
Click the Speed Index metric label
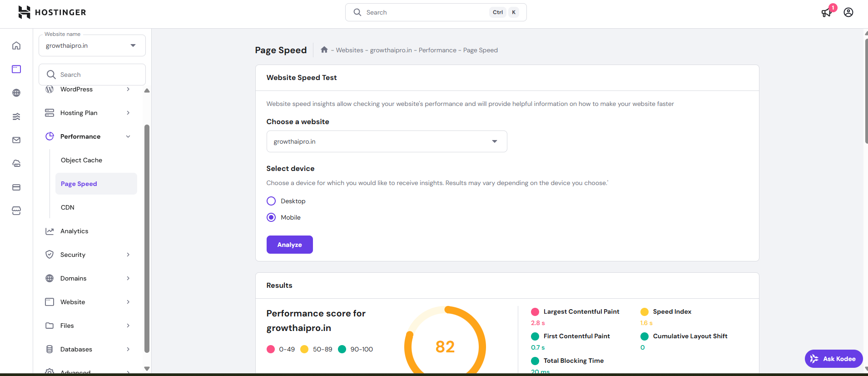point(672,311)
